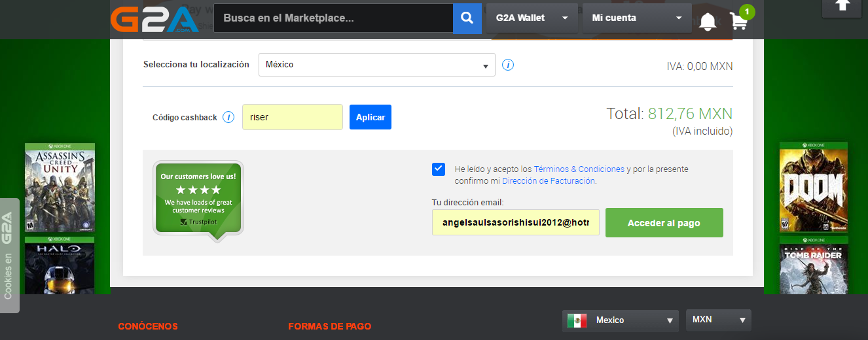Click the G2A logo in header

tap(153, 18)
